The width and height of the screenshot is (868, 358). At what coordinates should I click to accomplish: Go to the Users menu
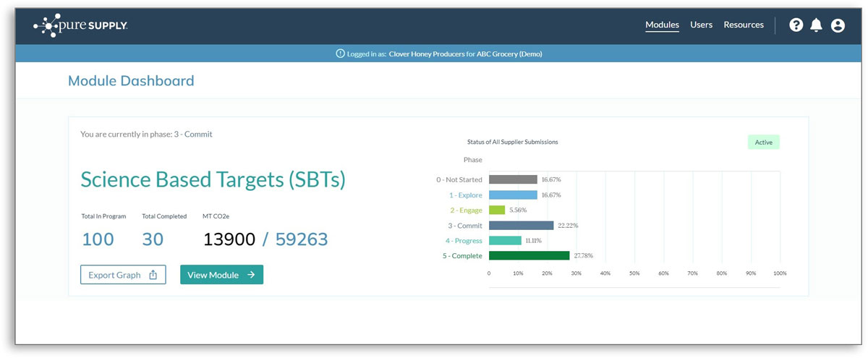(701, 25)
